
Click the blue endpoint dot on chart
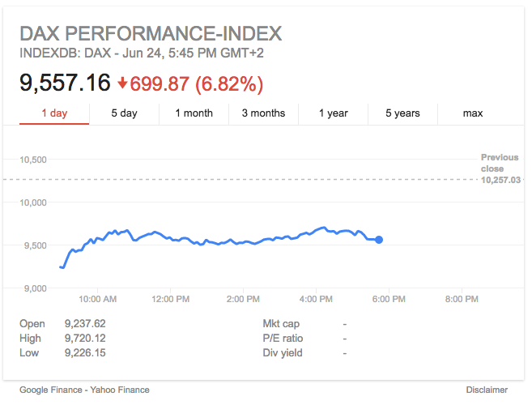click(x=379, y=239)
